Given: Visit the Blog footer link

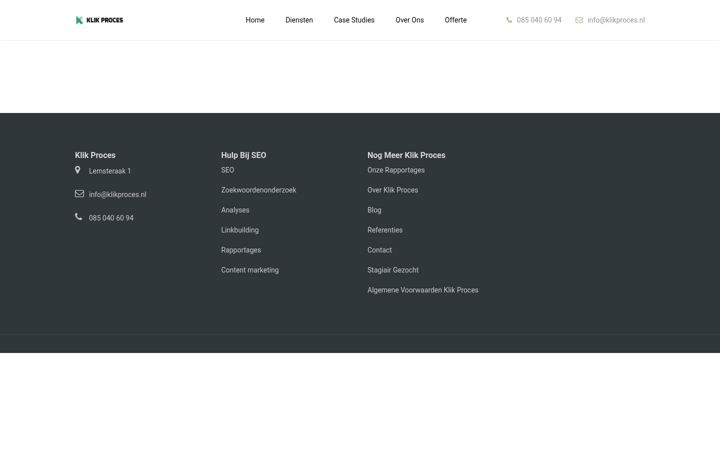Looking at the screenshot, I should [374, 210].
